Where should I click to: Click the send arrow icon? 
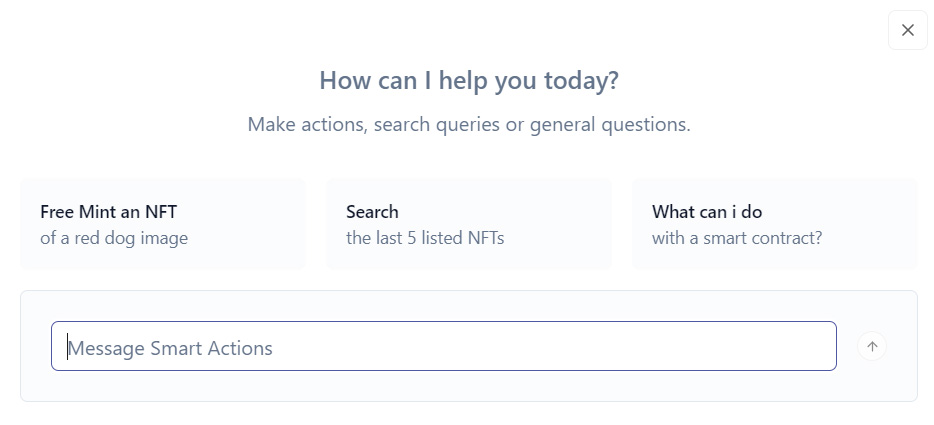coord(872,347)
